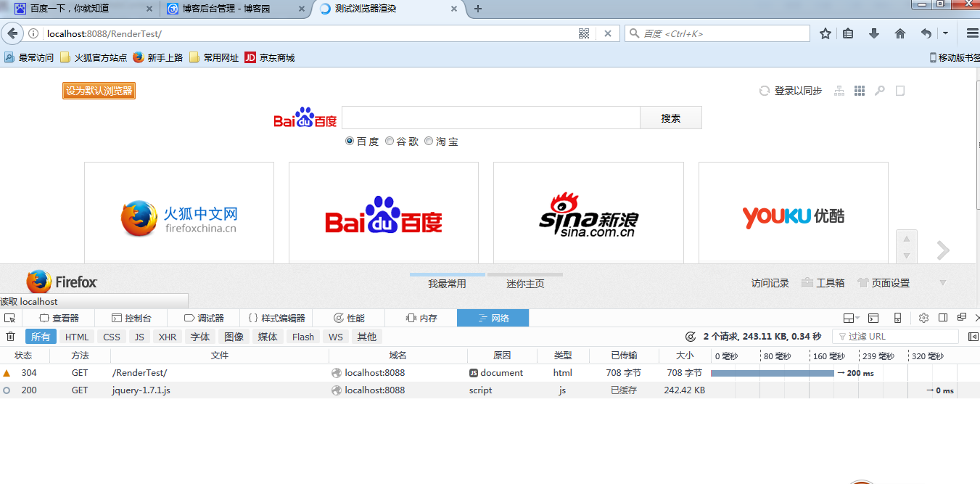Select the 谷歌 radio button
Screen dimensions: 980x484
tap(390, 141)
